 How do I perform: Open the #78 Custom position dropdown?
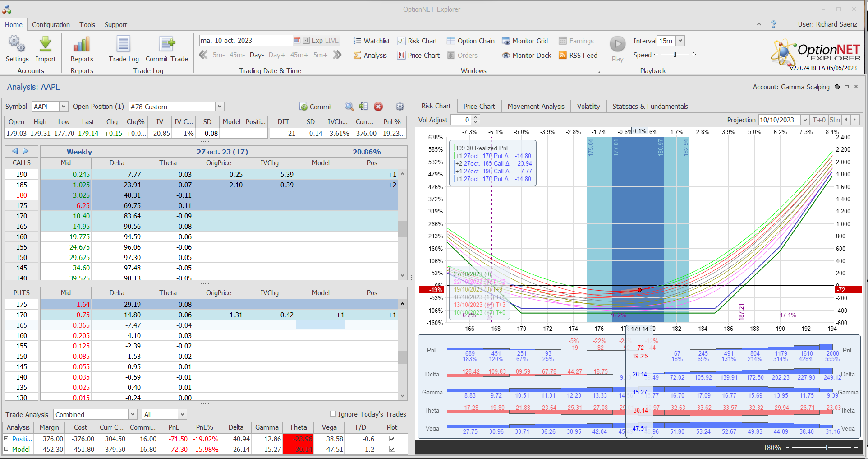pyautogui.click(x=220, y=107)
